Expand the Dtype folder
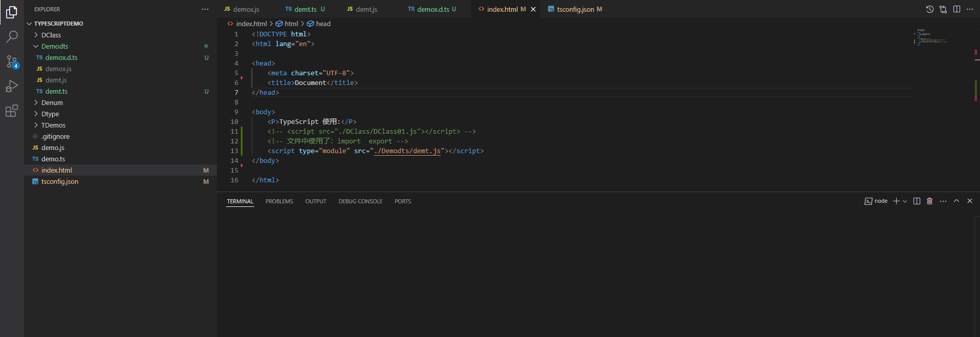 coord(120,114)
